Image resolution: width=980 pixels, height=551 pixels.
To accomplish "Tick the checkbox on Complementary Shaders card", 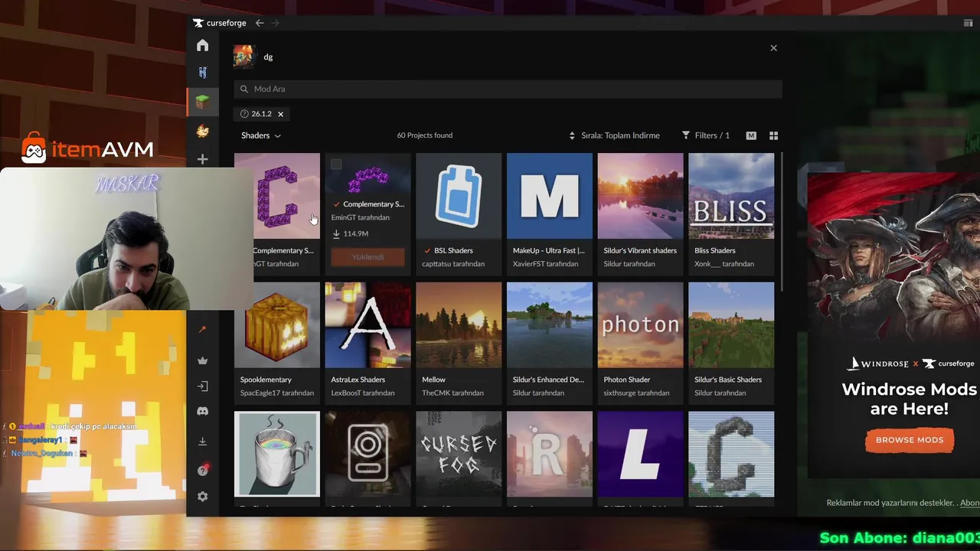I will [336, 165].
